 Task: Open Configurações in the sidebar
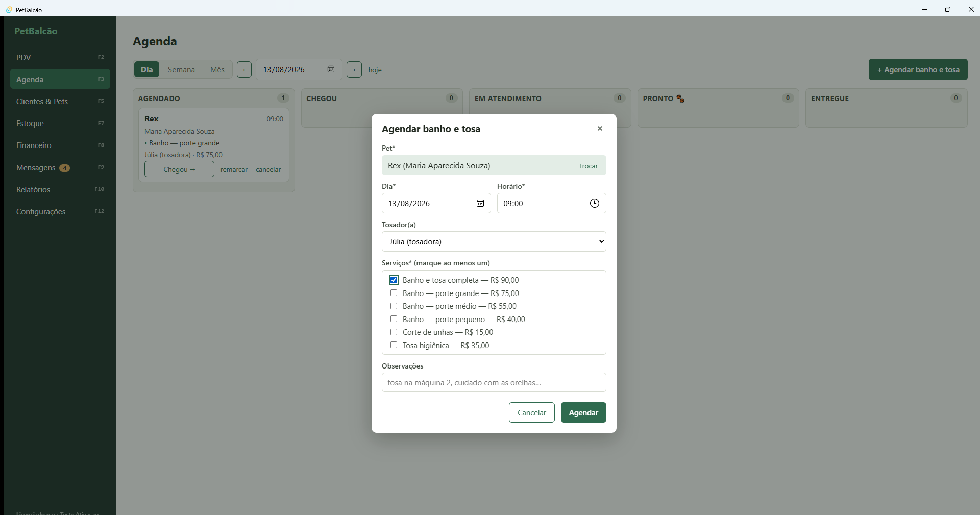(x=60, y=211)
